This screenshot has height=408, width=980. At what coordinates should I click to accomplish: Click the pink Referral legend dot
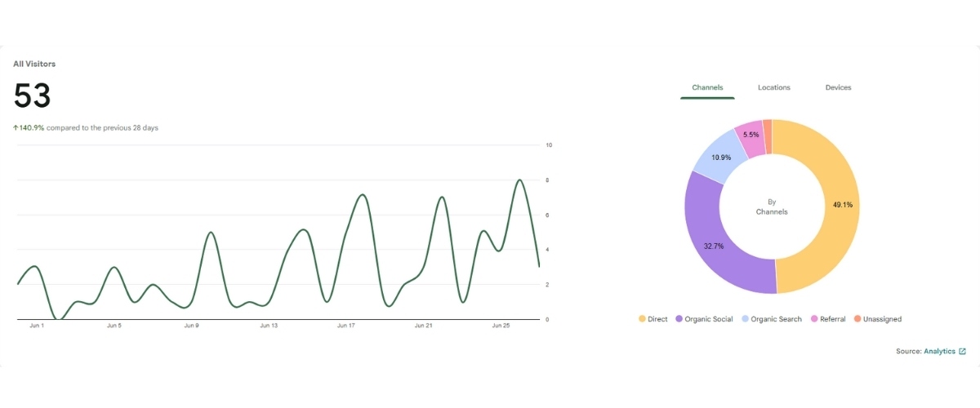813,319
